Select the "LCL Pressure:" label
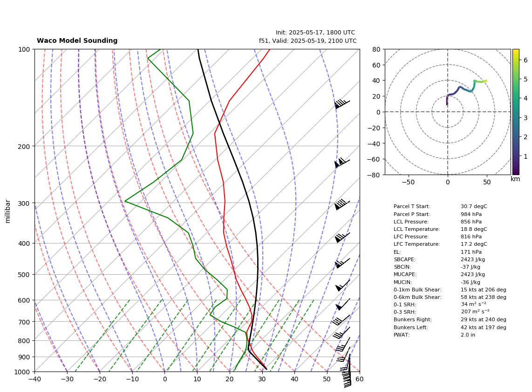This screenshot has width=532, height=392. click(411, 222)
